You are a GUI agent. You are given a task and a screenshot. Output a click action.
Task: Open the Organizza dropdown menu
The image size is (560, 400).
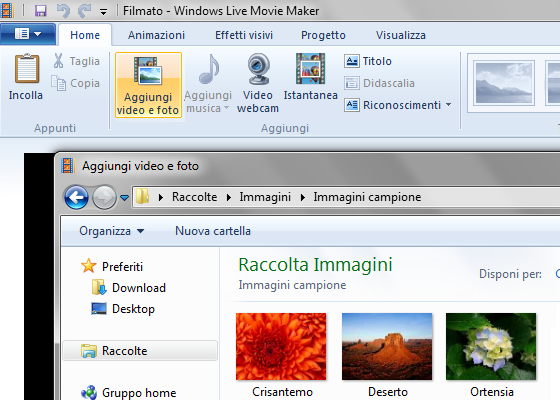(x=112, y=231)
